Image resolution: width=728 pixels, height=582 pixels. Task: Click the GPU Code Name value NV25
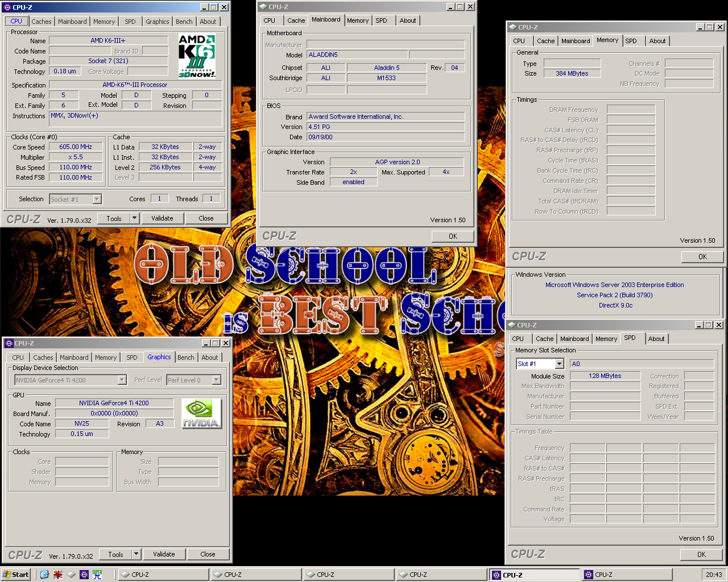[82, 423]
